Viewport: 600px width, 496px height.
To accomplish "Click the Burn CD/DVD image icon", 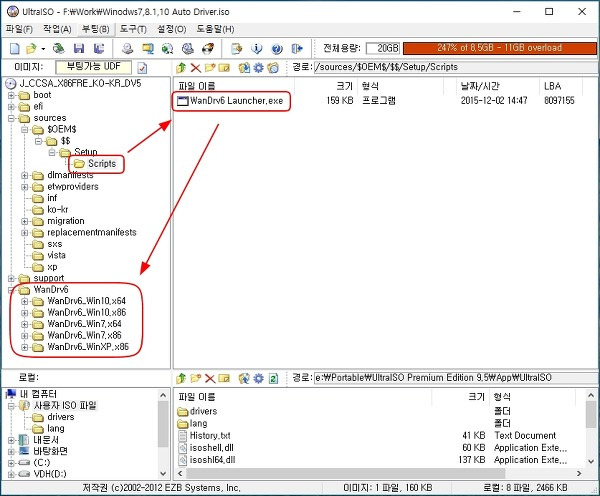I will (x=208, y=49).
